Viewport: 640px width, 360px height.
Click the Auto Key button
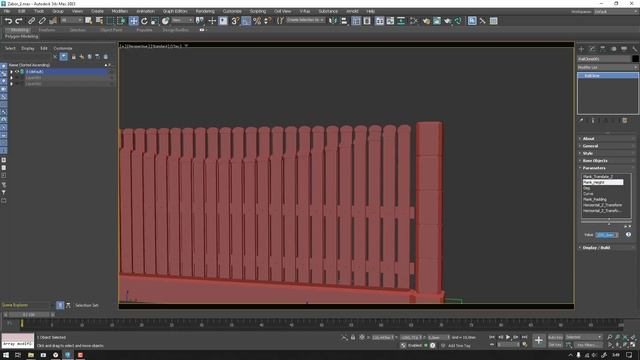555,338
